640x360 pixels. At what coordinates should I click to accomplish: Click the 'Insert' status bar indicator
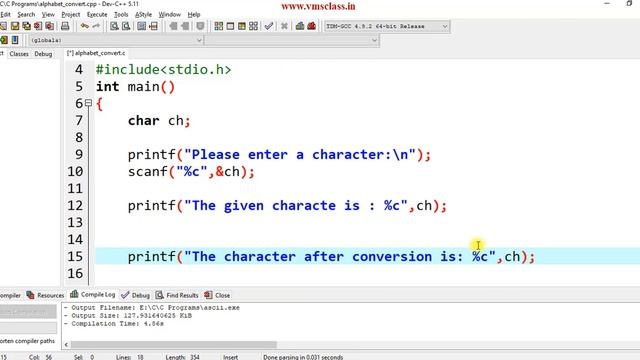[230, 357]
